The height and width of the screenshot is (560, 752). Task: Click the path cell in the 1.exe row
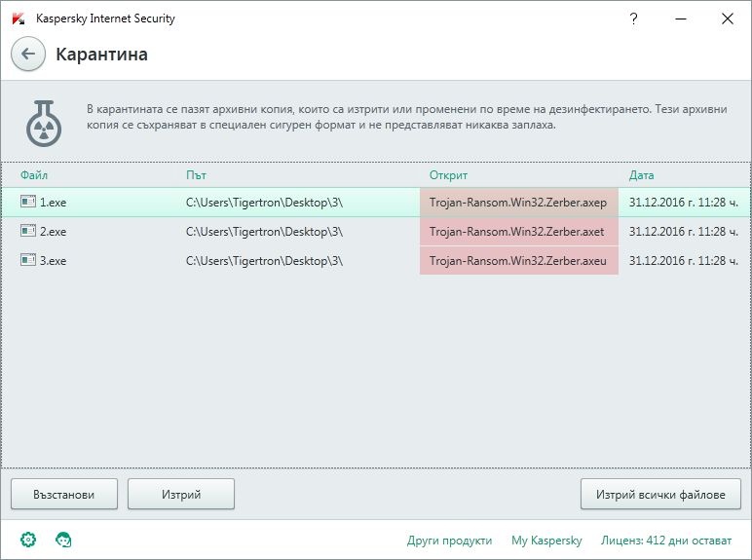click(264, 203)
